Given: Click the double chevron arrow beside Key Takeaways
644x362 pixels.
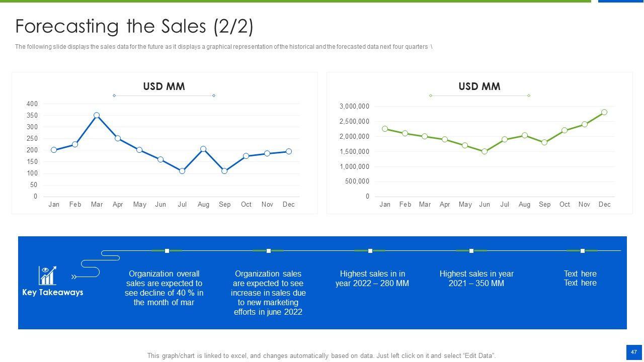Looking at the screenshot, I should point(74,277).
